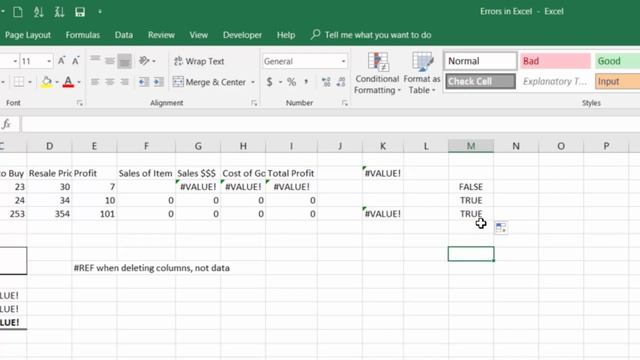Toggle Center horizontal alignment
Image resolution: width=640 pixels, height=360 pixels.
[x=109, y=82]
